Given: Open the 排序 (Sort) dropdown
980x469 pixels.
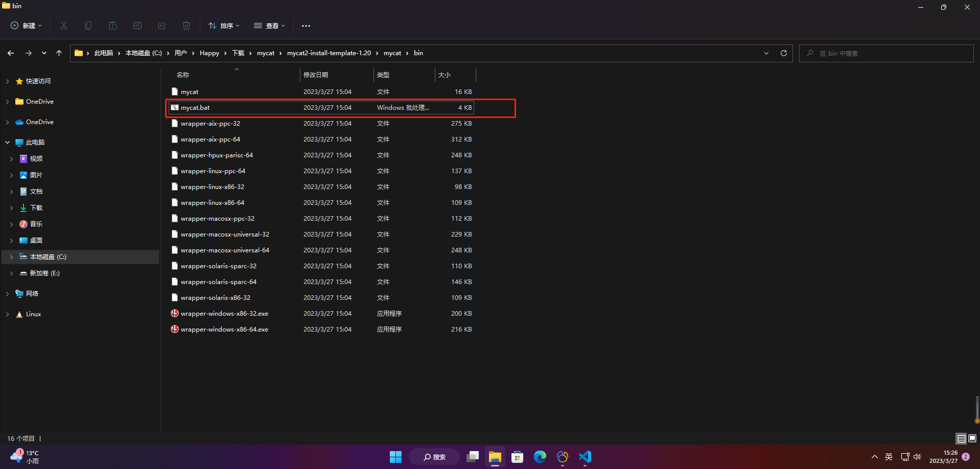Looking at the screenshot, I should pyautogui.click(x=224, y=26).
